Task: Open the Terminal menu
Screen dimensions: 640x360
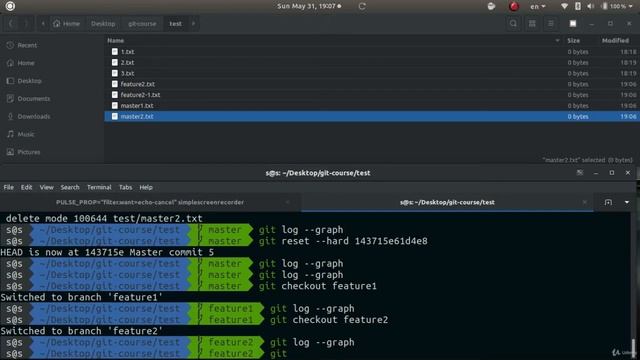Action: 99,187
